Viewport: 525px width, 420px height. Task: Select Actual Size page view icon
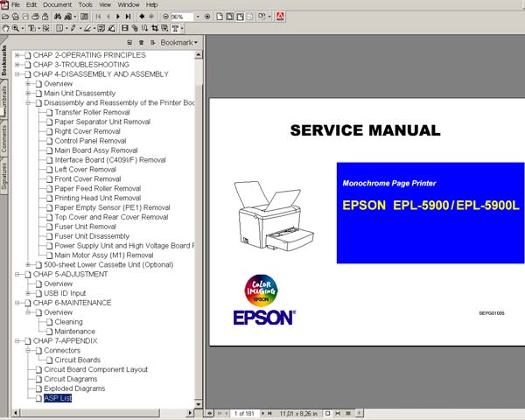tap(220, 17)
